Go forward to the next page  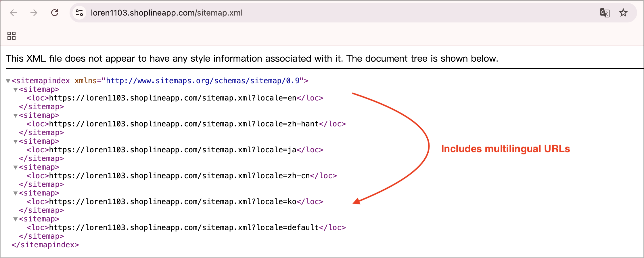point(34,13)
